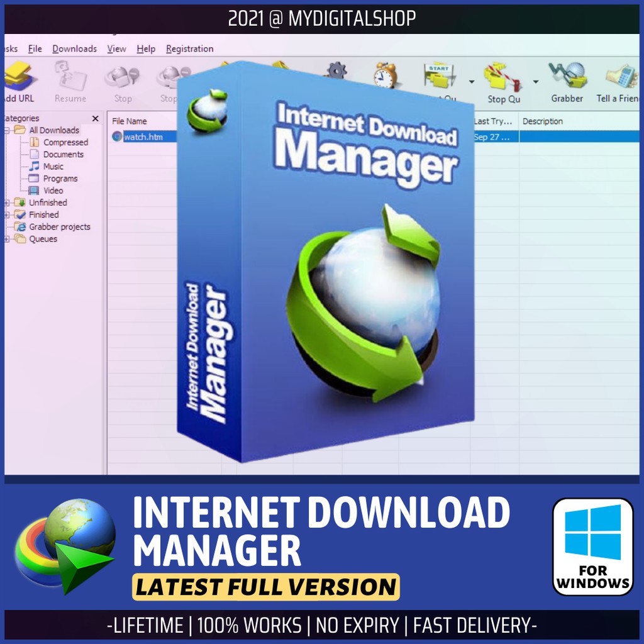Collapse the All Downloads category
Image resolution: width=644 pixels, height=644 pixels.
7,130
